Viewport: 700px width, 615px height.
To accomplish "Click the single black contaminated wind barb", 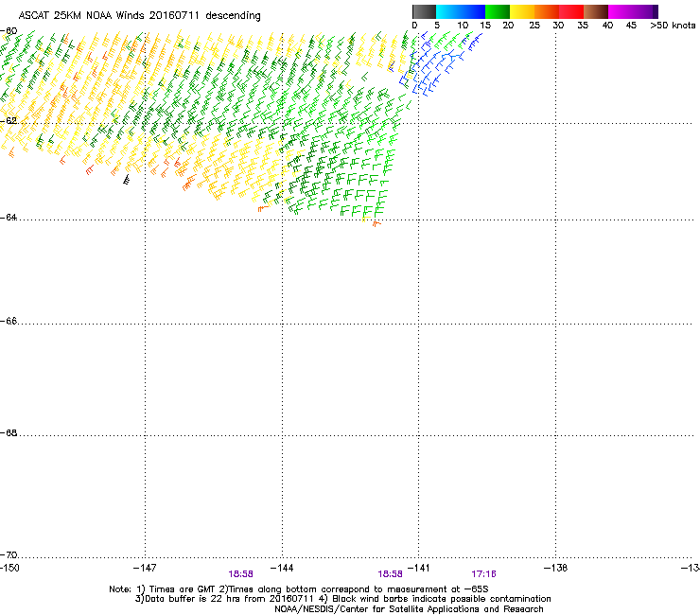I will 127,180.
